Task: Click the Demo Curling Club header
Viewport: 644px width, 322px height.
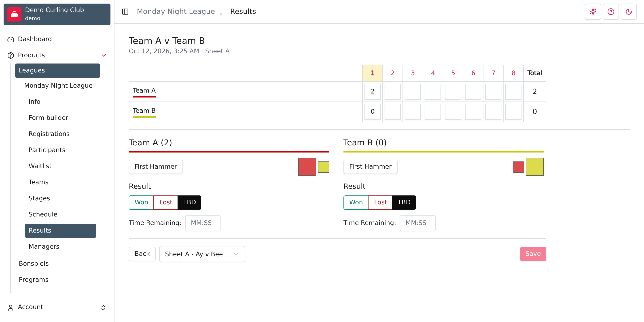Action: tap(57, 14)
